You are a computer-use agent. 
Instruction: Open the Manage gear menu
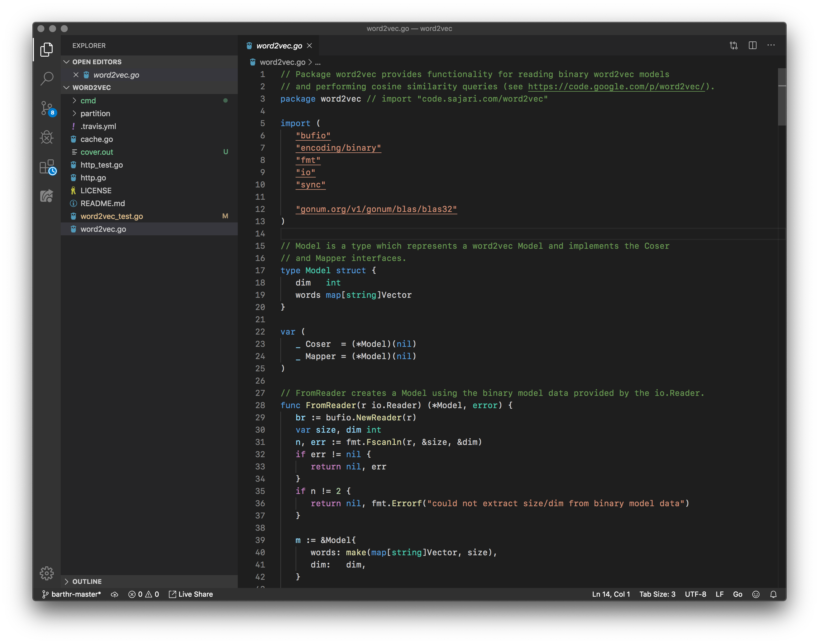point(47,573)
